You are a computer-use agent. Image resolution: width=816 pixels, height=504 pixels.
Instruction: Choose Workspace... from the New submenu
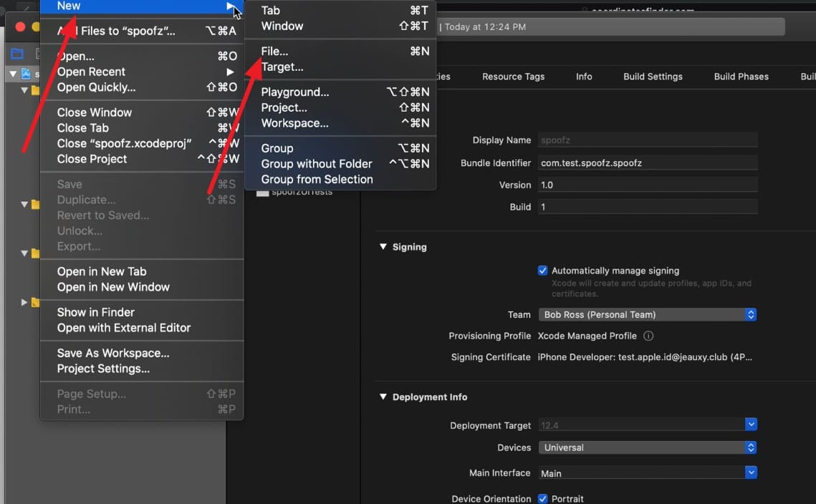click(x=340, y=123)
